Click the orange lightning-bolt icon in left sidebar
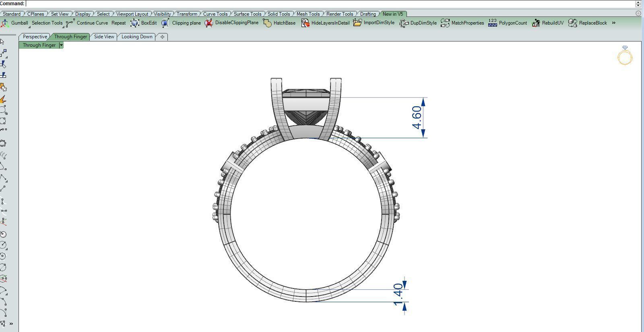644x332 pixels. (x=3, y=100)
